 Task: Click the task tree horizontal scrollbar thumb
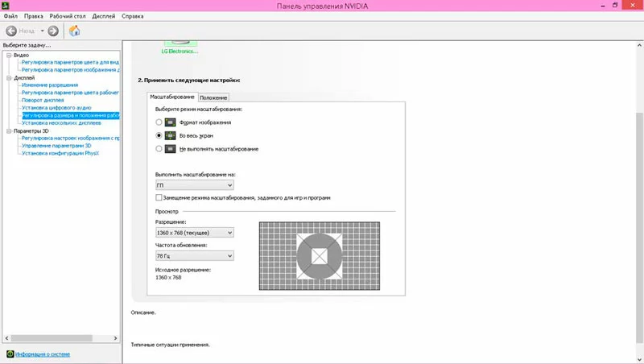coord(52,338)
